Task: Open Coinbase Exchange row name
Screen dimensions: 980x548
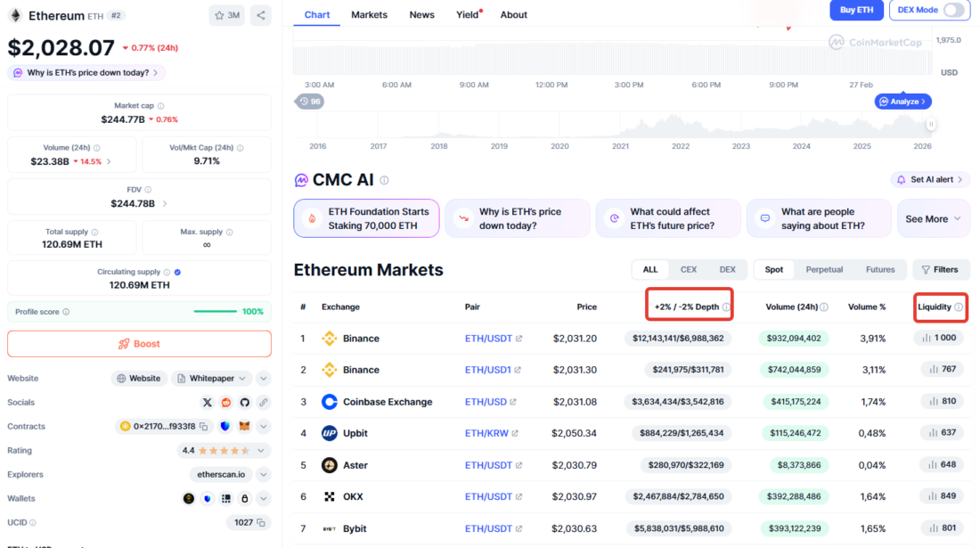Action: 388,402
